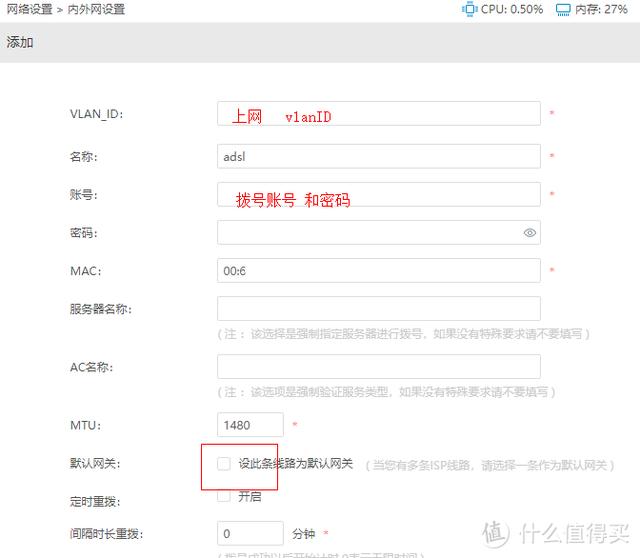Click the memory usage monitor icon
This screenshot has width=640, height=558.
coord(563,10)
